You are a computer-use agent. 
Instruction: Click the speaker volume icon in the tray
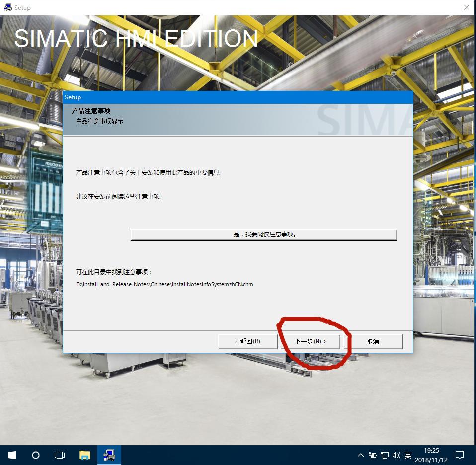396,455
